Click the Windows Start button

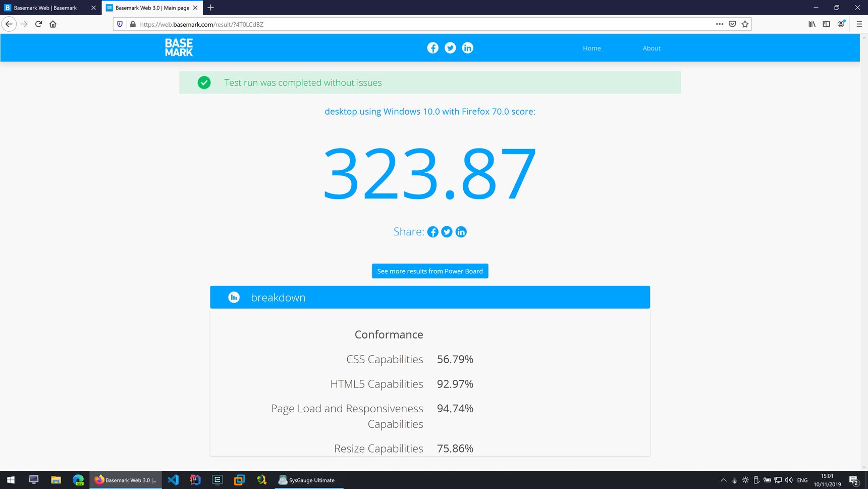click(11, 480)
